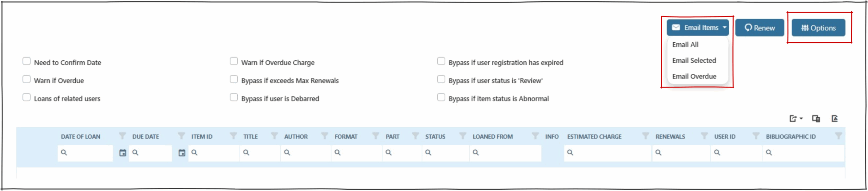868x191 pixels.
Task: Choose Email All from the dropdown menu
Action: click(685, 45)
